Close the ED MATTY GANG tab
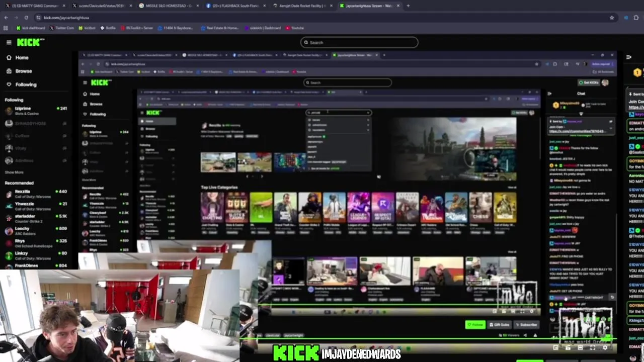The image size is (644, 362). [63, 6]
